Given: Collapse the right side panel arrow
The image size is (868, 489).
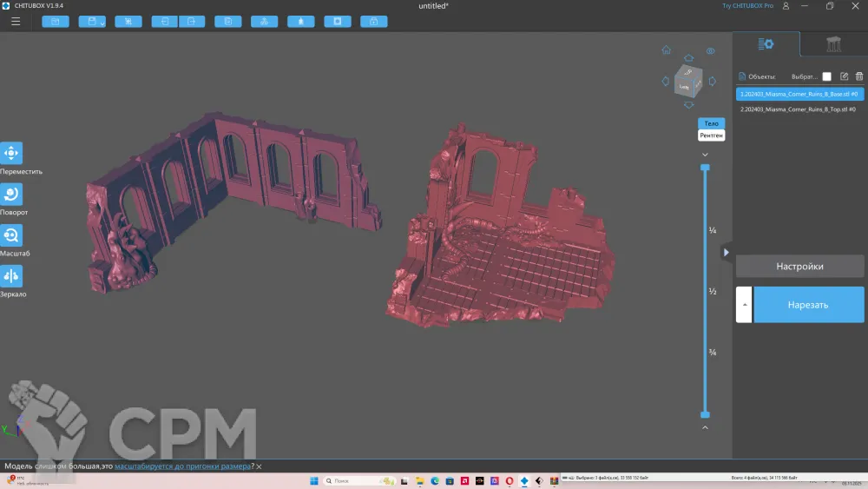Looking at the screenshot, I should pyautogui.click(x=727, y=252).
